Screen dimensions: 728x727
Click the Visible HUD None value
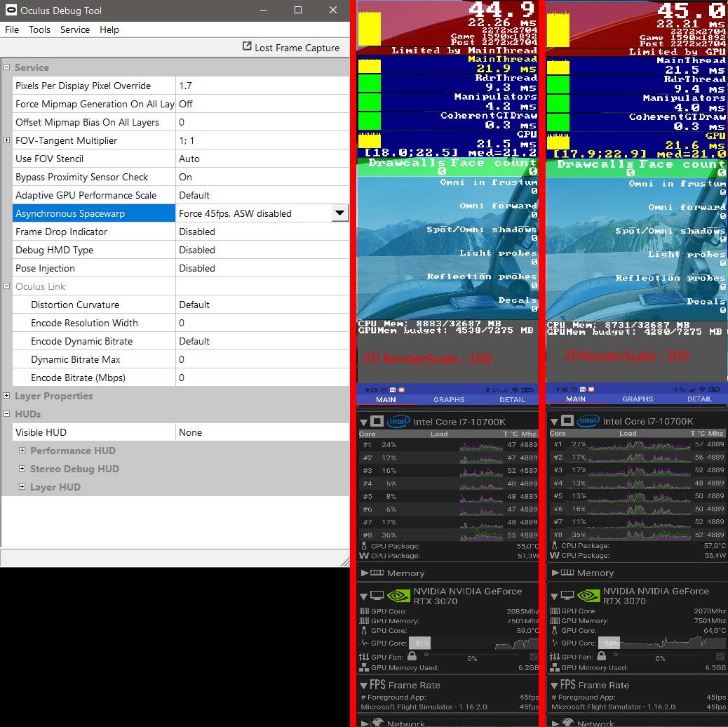262,432
